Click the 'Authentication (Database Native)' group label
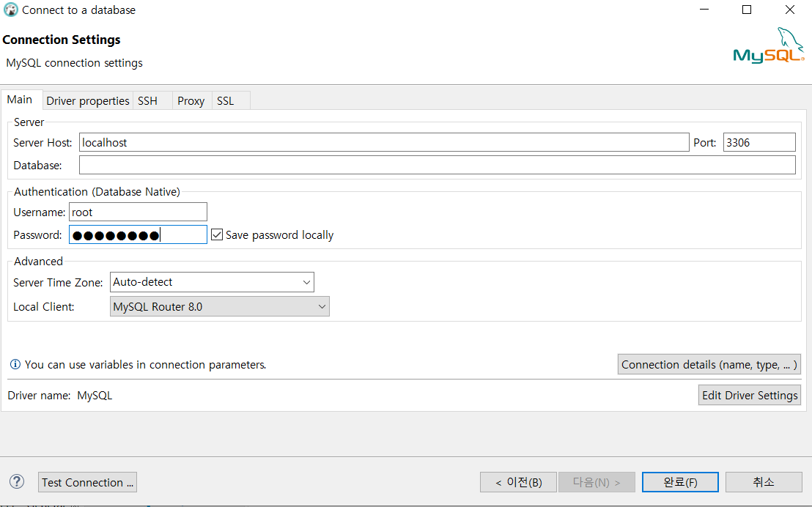Image resolution: width=812 pixels, height=507 pixels. pyautogui.click(x=97, y=192)
